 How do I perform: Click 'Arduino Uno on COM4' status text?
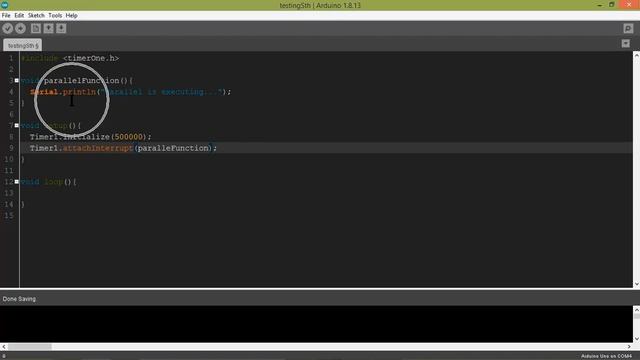coord(606,356)
